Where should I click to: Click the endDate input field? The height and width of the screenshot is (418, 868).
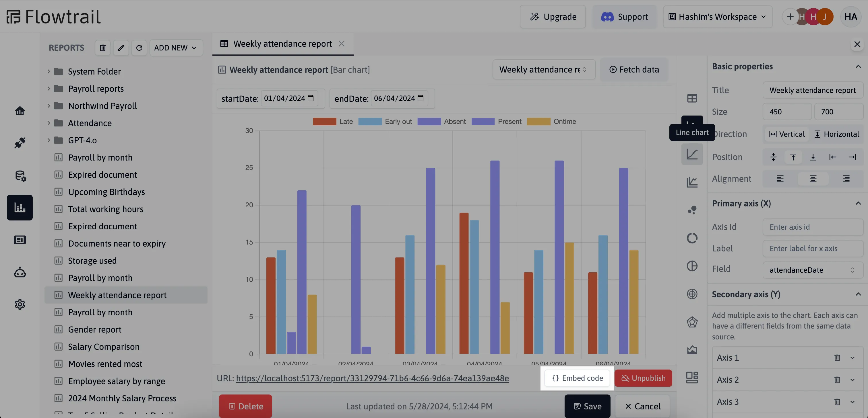point(399,98)
